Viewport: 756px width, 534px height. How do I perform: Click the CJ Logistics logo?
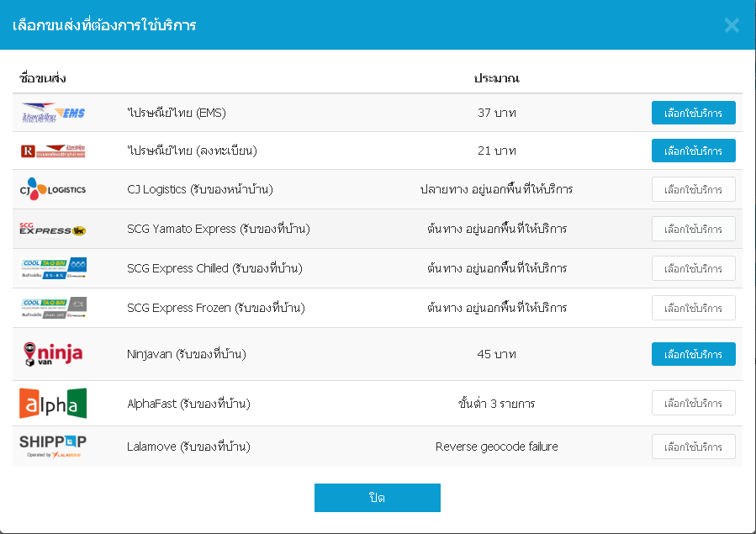(53, 189)
